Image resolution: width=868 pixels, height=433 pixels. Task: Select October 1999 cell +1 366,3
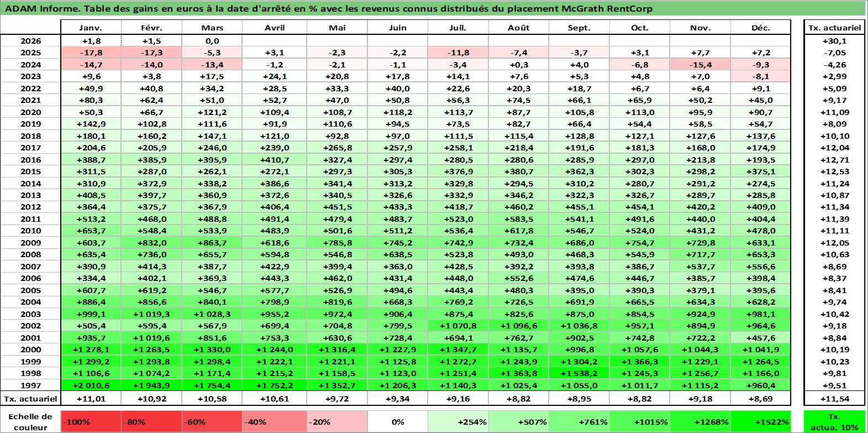pos(640,362)
